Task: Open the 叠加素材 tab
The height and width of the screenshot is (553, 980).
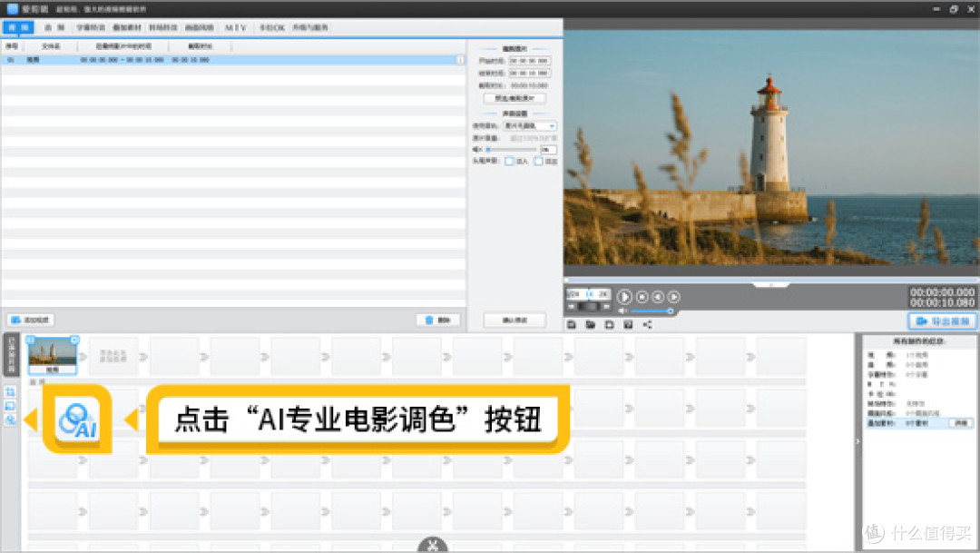Action: pos(127,27)
